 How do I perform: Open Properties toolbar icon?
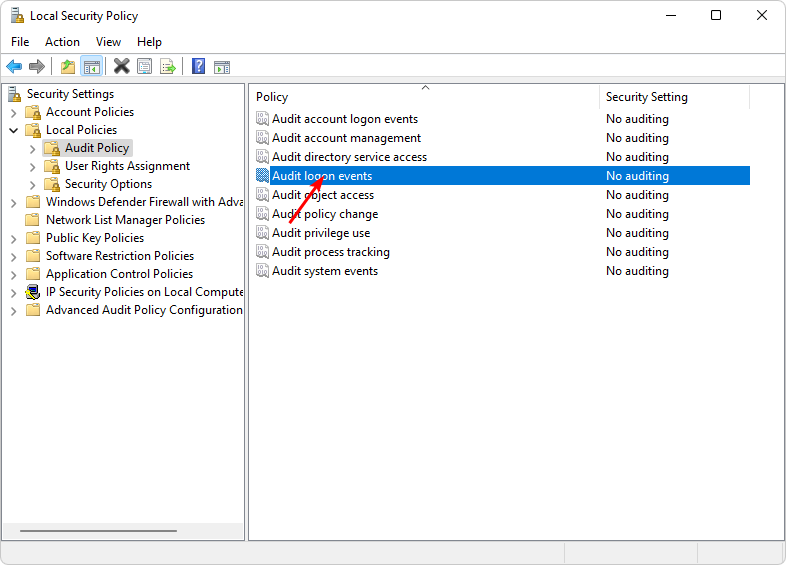[x=145, y=66]
